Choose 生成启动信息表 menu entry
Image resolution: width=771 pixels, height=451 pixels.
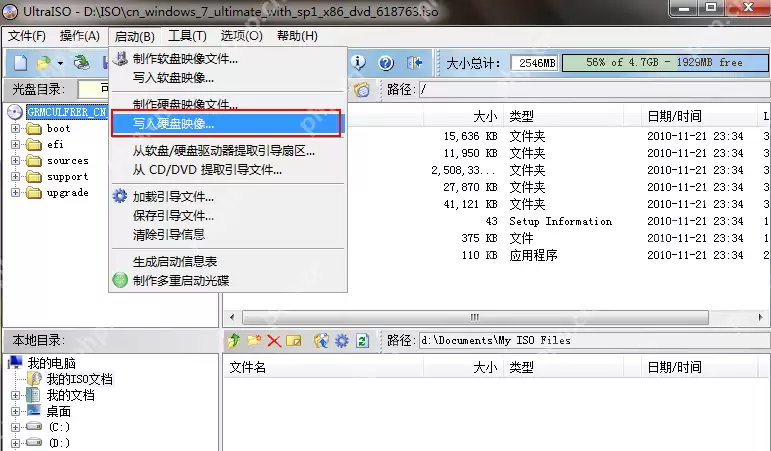(228, 262)
